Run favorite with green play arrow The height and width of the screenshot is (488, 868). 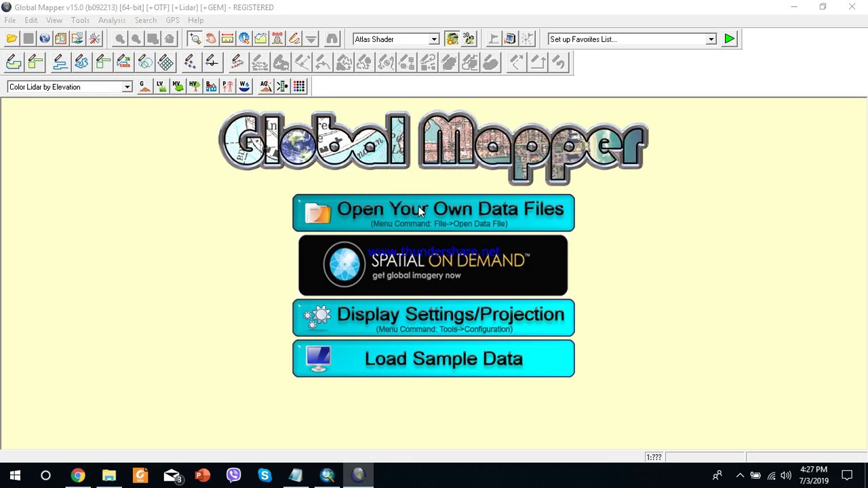click(x=730, y=39)
